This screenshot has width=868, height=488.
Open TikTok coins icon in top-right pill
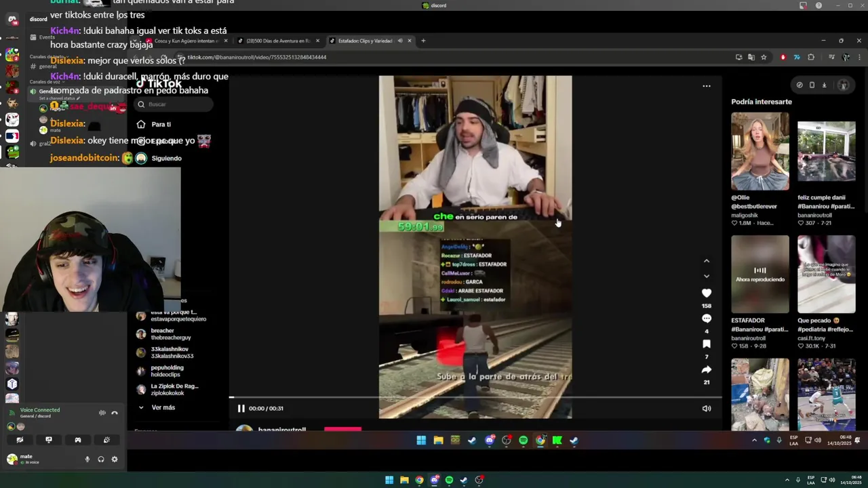(x=800, y=85)
